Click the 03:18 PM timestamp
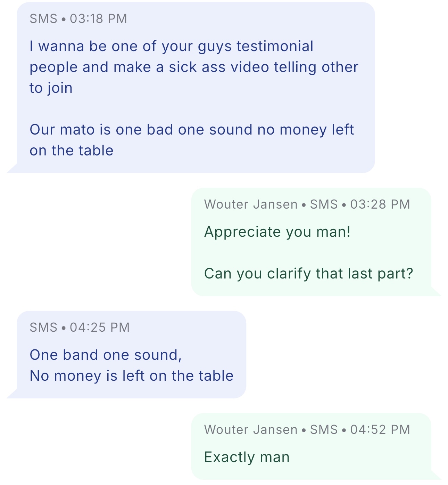The width and height of the screenshot is (448, 485). pos(98,19)
